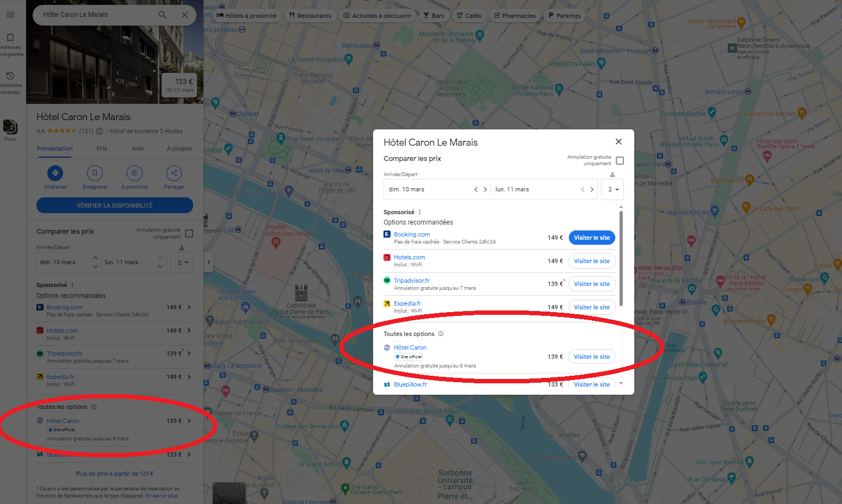Step departure date lun. 11 mars in side panel
842x504 pixels.
[160, 262]
